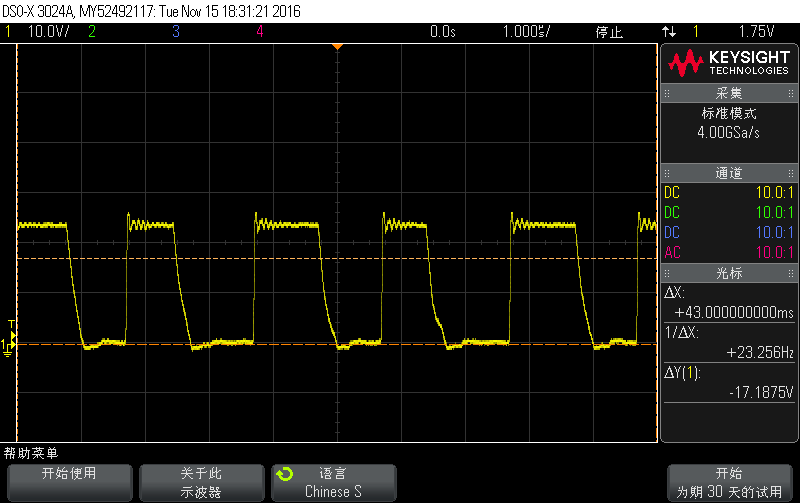800x503 pixels.
Task: Click the trigger edge slope arrows icon
Action: 669,32
